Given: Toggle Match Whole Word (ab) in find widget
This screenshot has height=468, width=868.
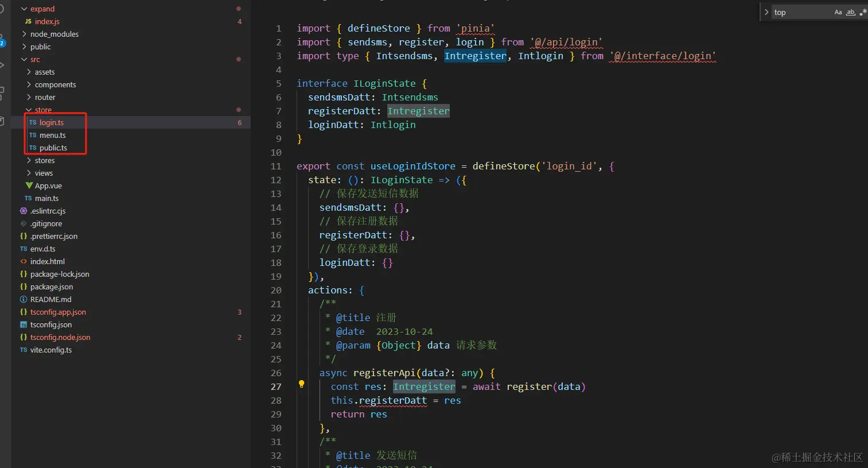Looking at the screenshot, I should coord(851,12).
